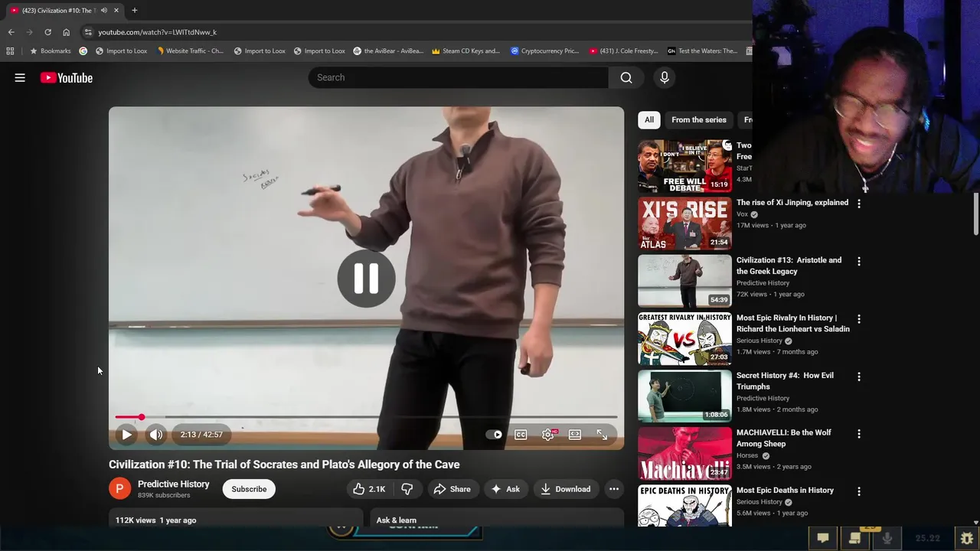Viewport: 980px width, 551px height.
Task: Open options for The rise of Xi Jinping video
Action: point(859,204)
